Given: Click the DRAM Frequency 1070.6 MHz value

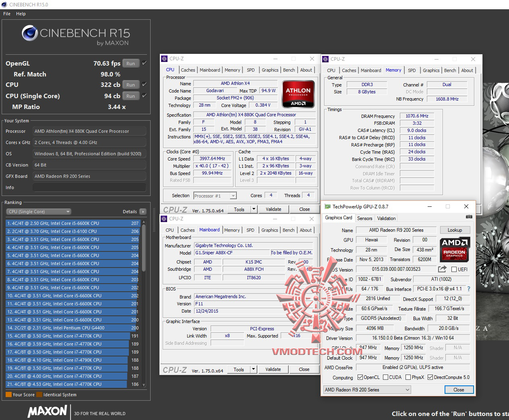Looking at the screenshot, I should coord(417,116).
